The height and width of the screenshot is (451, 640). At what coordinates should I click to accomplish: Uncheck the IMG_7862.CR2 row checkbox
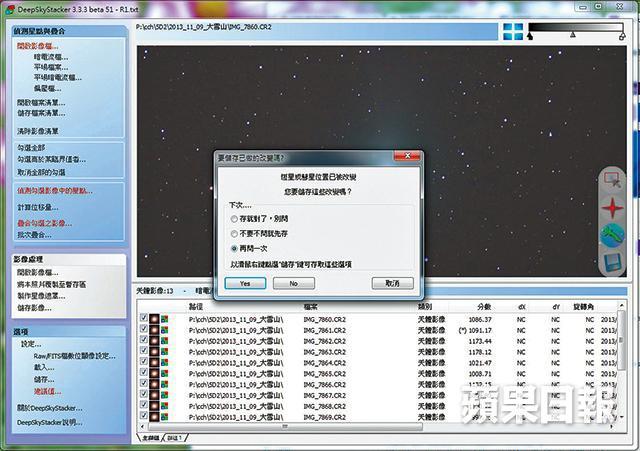144,340
